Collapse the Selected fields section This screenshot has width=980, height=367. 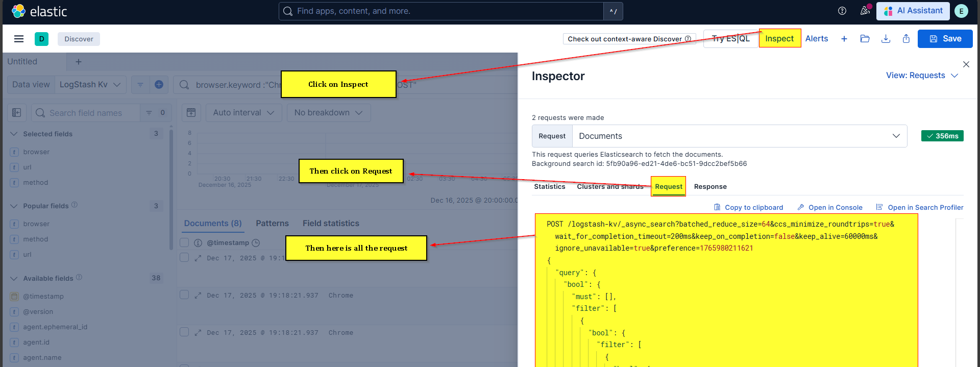click(x=14, y=134)
